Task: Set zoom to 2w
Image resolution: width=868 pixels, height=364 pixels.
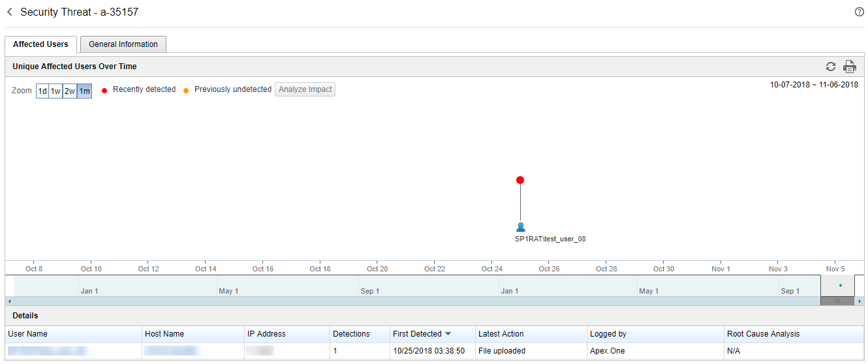Action: click(x=70, y=91)
